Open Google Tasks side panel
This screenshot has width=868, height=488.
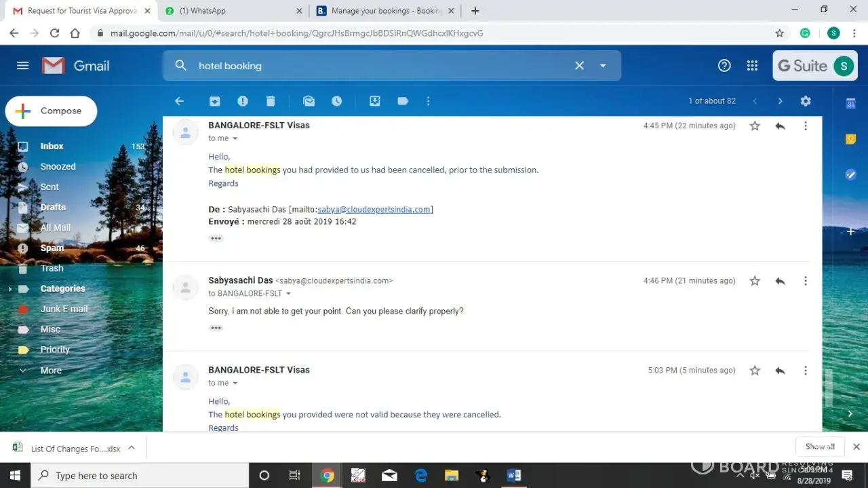(850, 174)
